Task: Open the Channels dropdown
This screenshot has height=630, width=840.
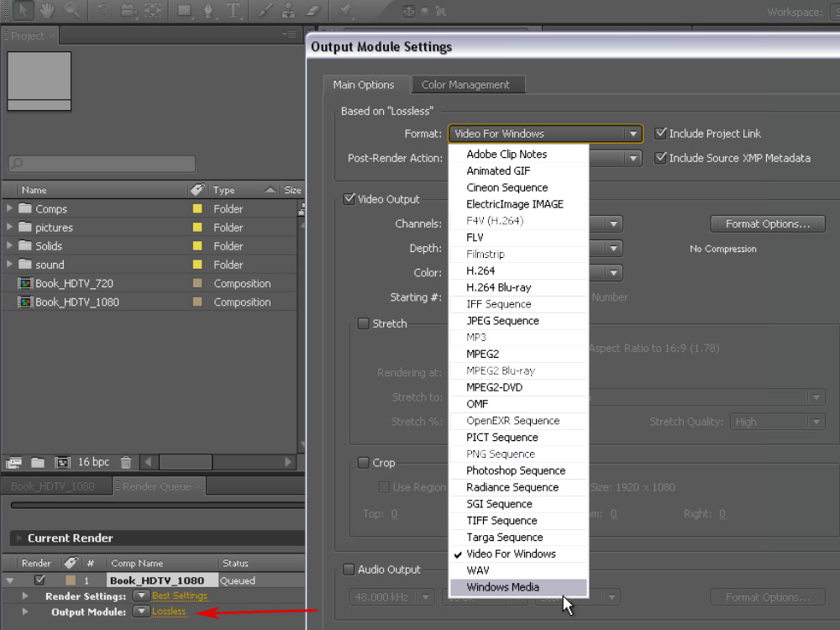Action: (x=613, y=223)
